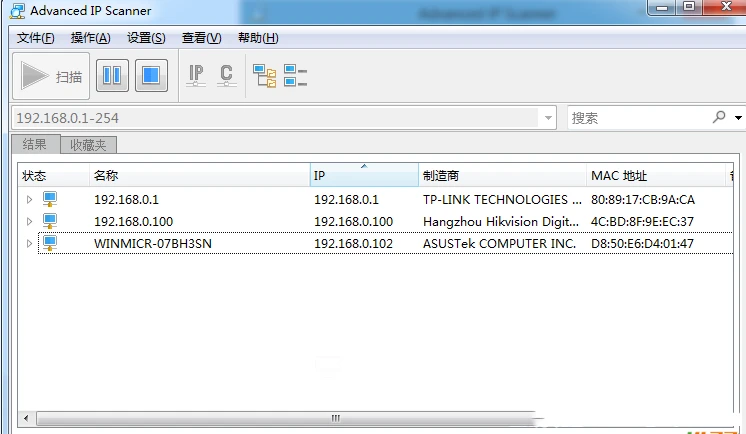Click MAC address D8:50:E6:D4:01:47
This screenshot has width=746, height=434.
[x=642, y=244]
